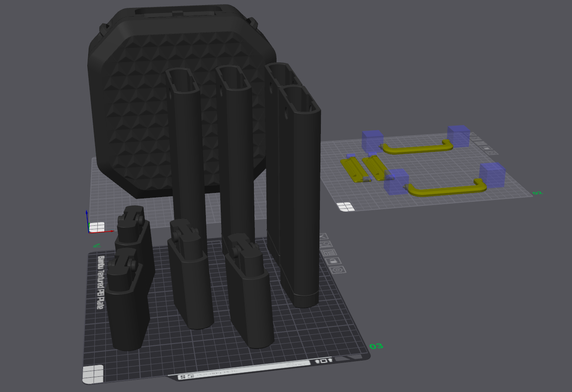Click the Bambu Textured PEI Plate label
572x392 pixels.
click(100, 282)
